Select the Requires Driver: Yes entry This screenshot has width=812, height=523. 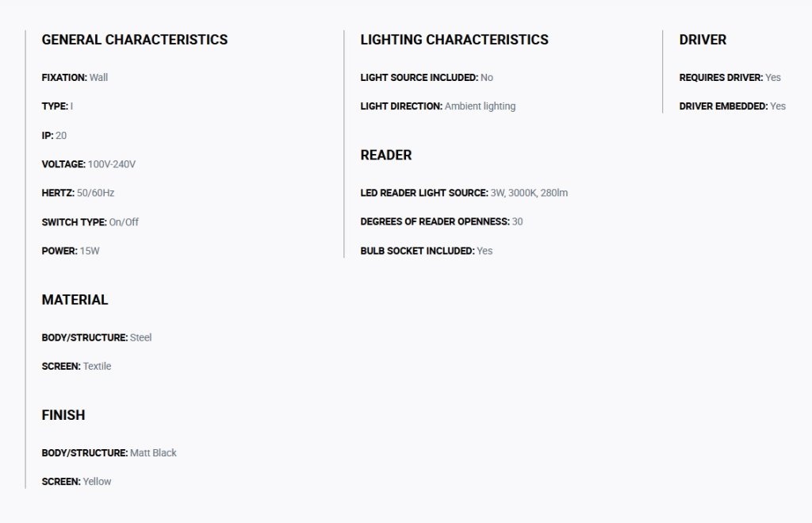(x=730, y=78)
